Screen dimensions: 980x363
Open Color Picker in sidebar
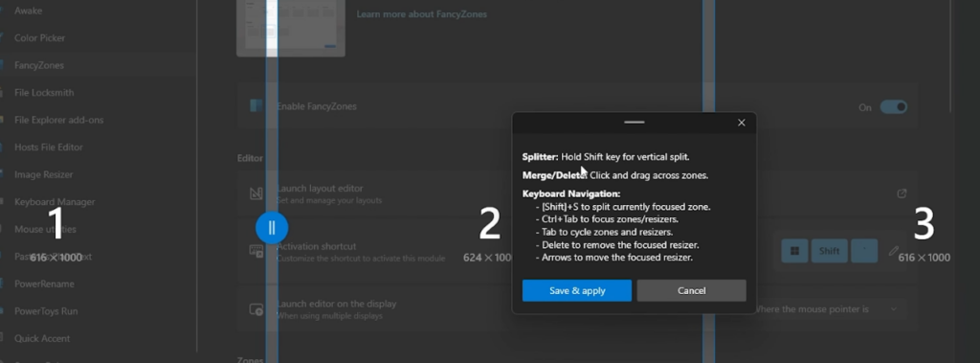tap(39, 38)
